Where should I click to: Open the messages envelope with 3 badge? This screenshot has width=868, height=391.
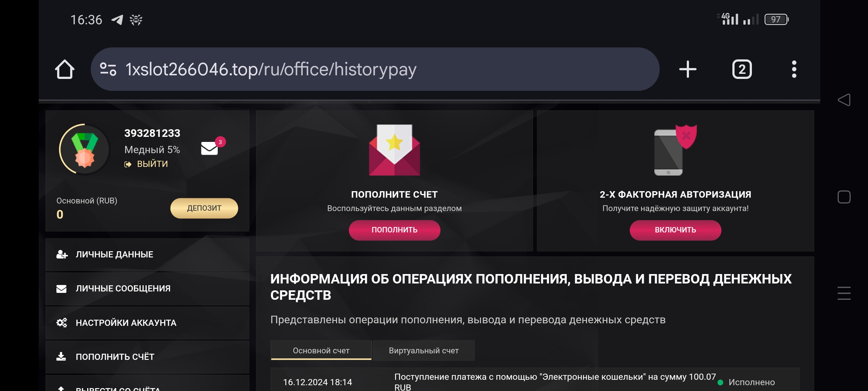(x=210, y=148)
